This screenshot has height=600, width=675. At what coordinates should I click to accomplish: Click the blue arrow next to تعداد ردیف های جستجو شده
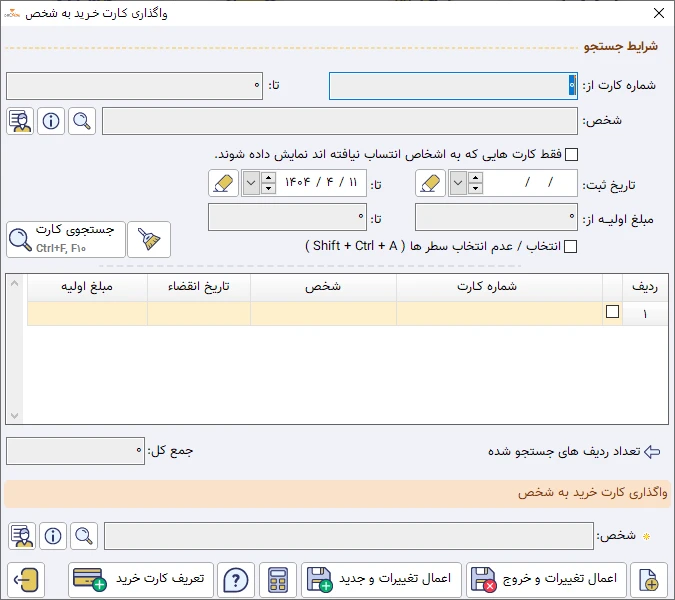click(652, 452)
